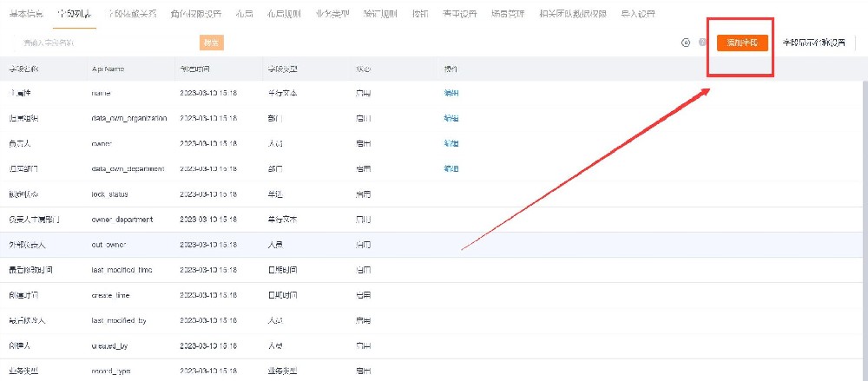Open the 布局 tab

click(244, 14)
